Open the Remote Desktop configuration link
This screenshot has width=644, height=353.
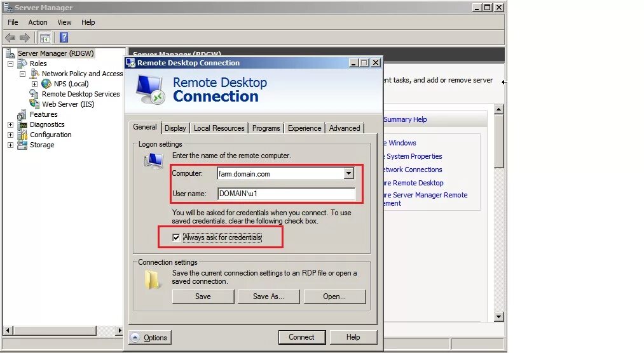tap(414, 183)
